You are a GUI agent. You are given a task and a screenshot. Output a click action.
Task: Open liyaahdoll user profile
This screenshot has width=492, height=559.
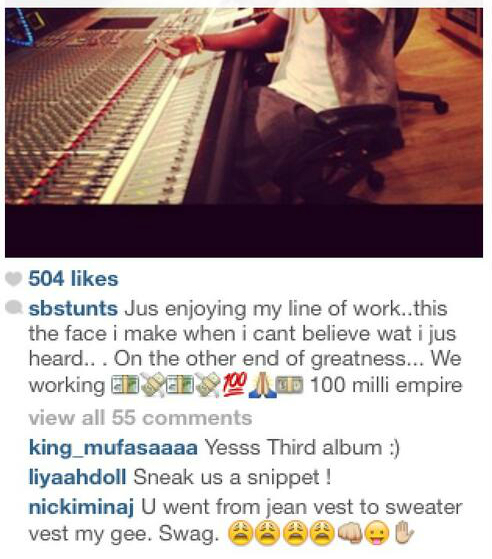pos(77,477)
